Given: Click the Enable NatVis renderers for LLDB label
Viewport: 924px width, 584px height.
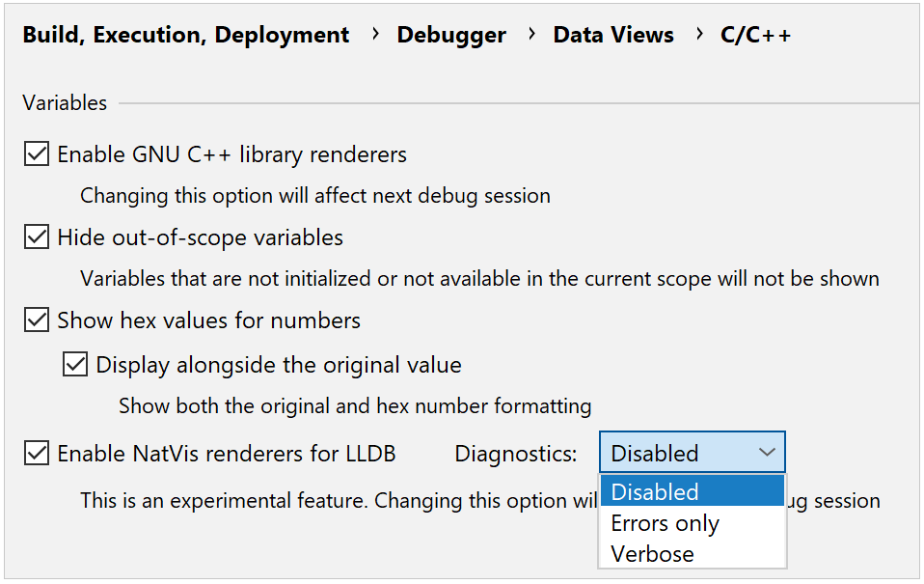Looking at the screenshot, I should click(x=227, y=453).
